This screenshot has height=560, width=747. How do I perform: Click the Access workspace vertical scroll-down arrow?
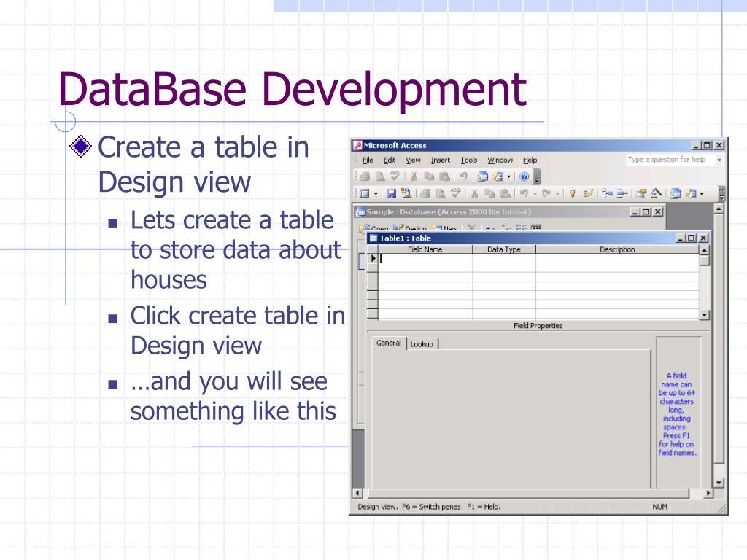(719, 483)
